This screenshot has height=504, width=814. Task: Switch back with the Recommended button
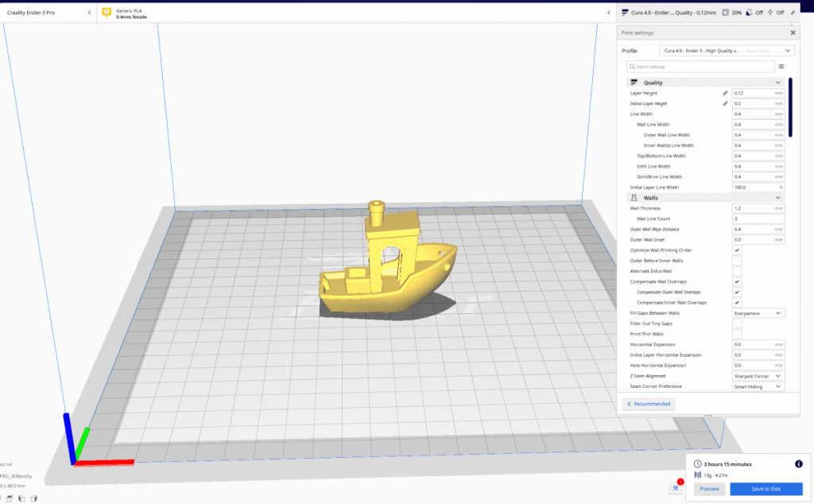click(648, 404)
